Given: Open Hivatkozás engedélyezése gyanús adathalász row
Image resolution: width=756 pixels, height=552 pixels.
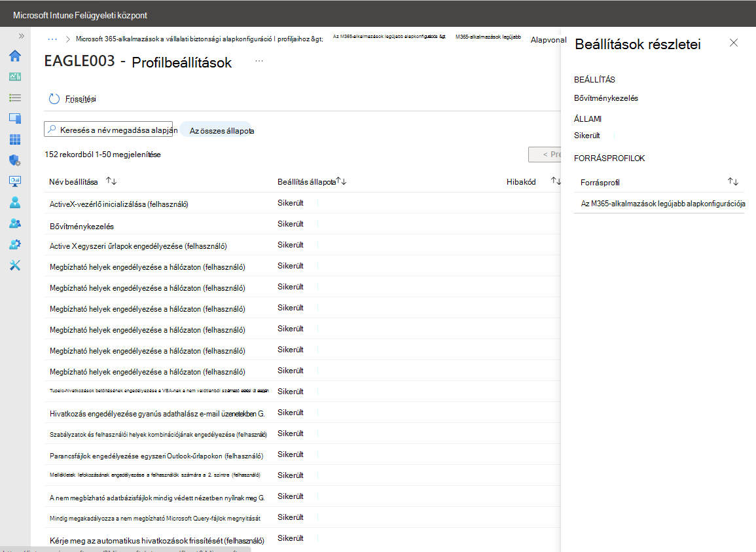Looking at the screenshot, I should click(x=157, y=414).
